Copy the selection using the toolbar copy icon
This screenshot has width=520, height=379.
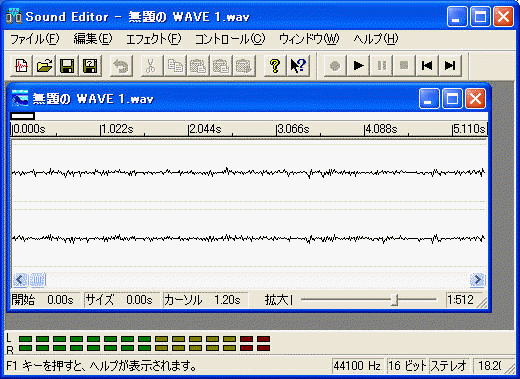175,66
